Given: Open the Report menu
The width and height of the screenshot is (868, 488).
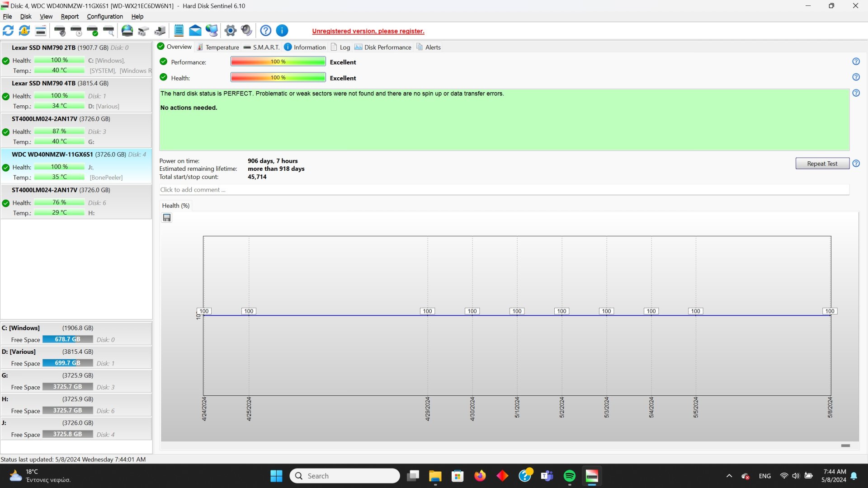Looking at the screenshot, I should click(x=70, y=17).
